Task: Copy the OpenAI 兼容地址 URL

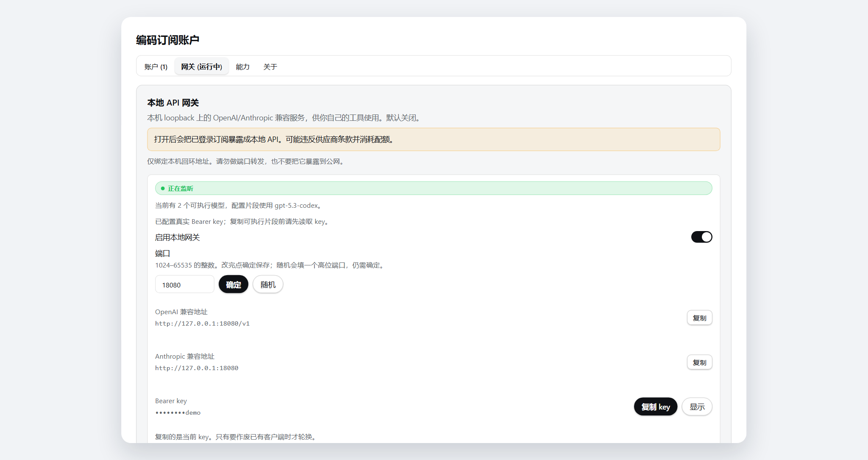Action: click(x=699, y=318)
